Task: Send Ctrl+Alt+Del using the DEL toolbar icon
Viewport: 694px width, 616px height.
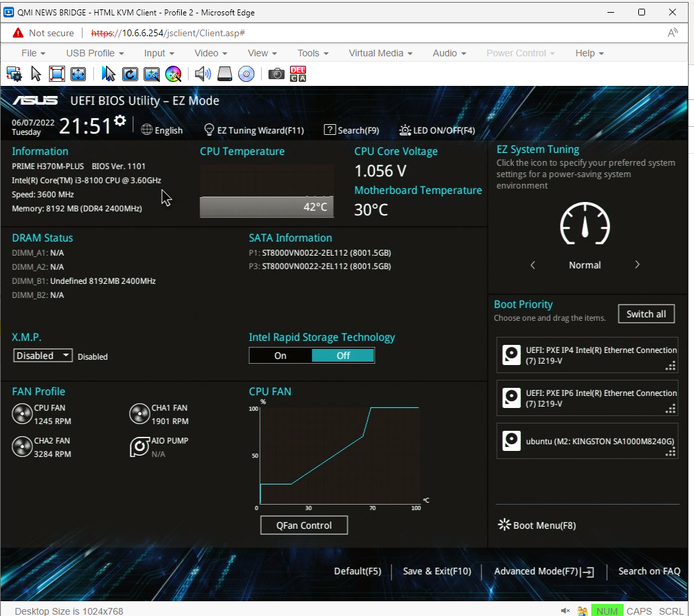Action: 297,74
